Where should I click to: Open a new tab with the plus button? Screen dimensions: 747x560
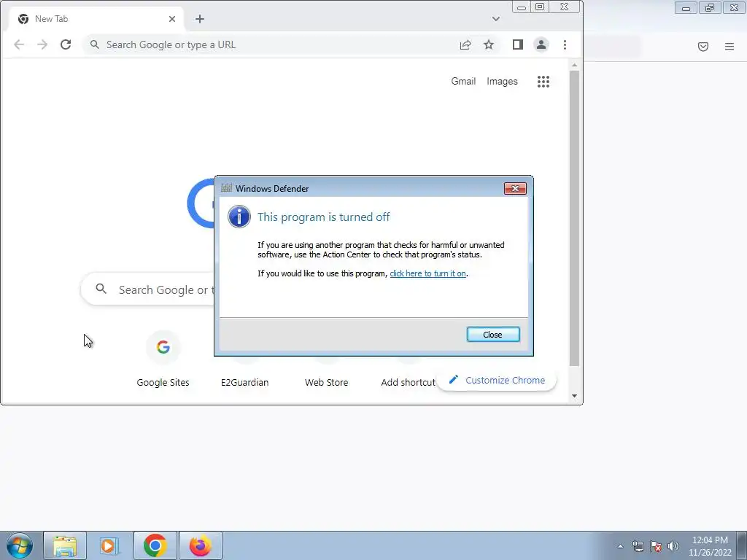click(x=200, y=19)
